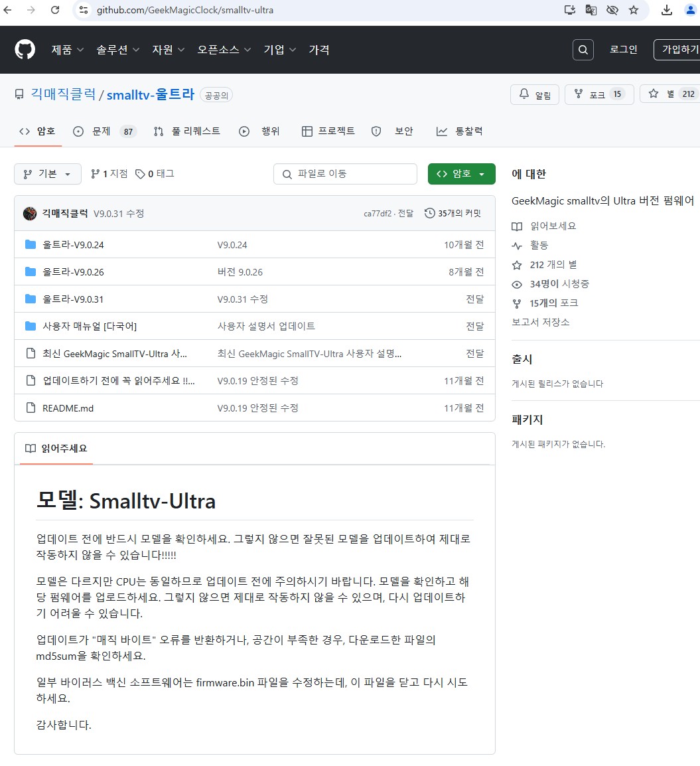Viewport: 700px width, 766px height.
Task: Open the 35개의 커밋 history link
Action: [453, 214]
